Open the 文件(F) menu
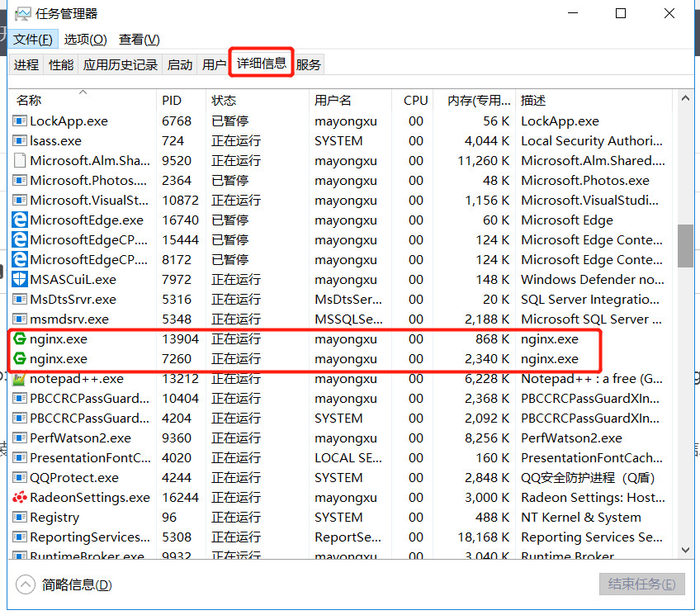Viewport: 700px width, 615px height. click(x=33, y=40)
